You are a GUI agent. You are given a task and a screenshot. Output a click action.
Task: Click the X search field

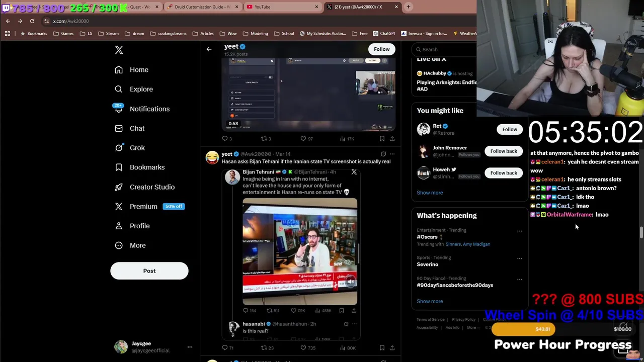pos(445,49)
